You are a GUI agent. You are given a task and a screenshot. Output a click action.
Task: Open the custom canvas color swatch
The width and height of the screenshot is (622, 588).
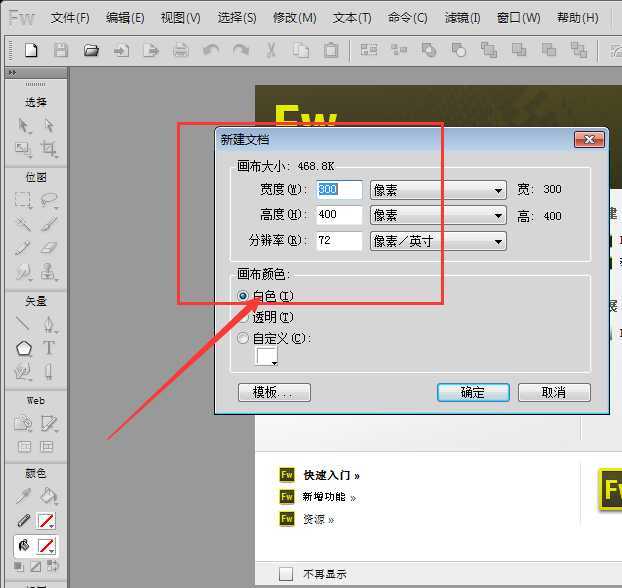pyautogui.click(x=267, y=357)
